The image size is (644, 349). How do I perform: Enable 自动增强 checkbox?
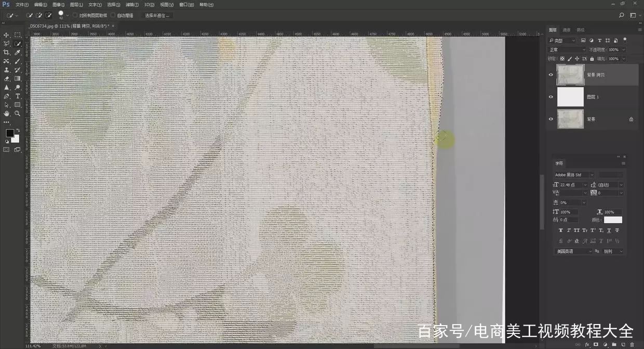tap(113, 16)
